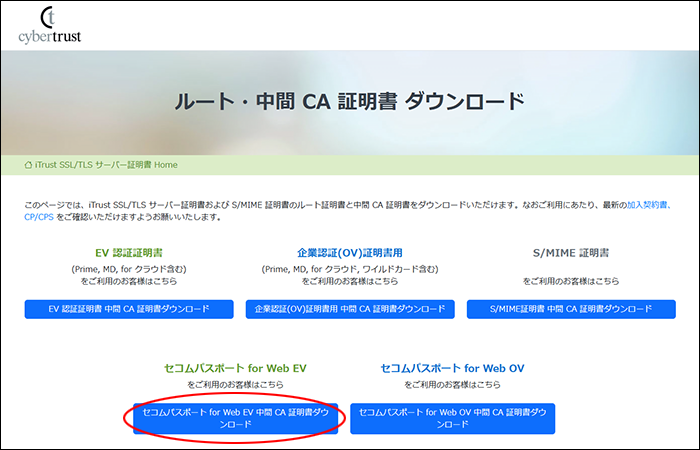Click the ルート・中間 CA 証明書 ダウンロード banner title
700x450 pixels.
click(x=350, y=102)
